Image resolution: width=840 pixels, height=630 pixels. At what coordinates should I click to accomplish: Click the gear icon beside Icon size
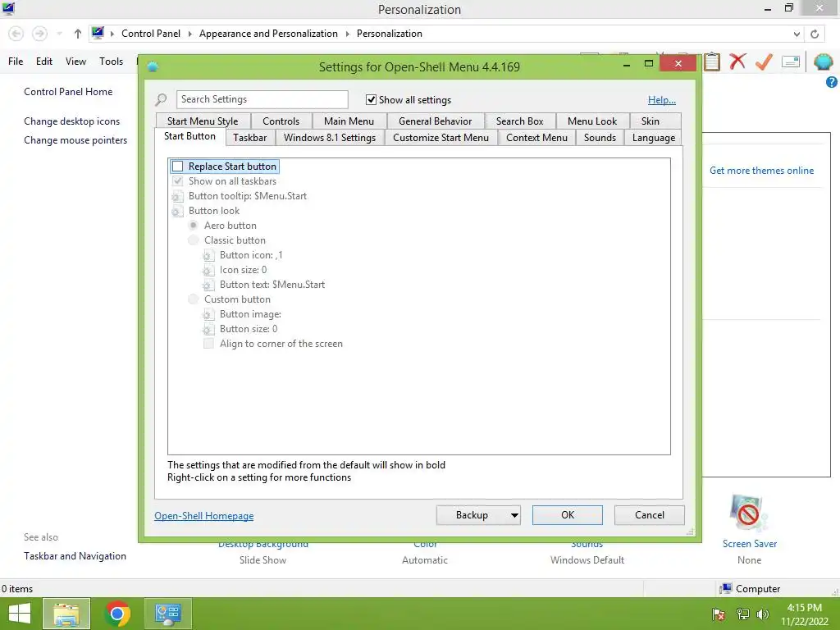pos(208,270)
